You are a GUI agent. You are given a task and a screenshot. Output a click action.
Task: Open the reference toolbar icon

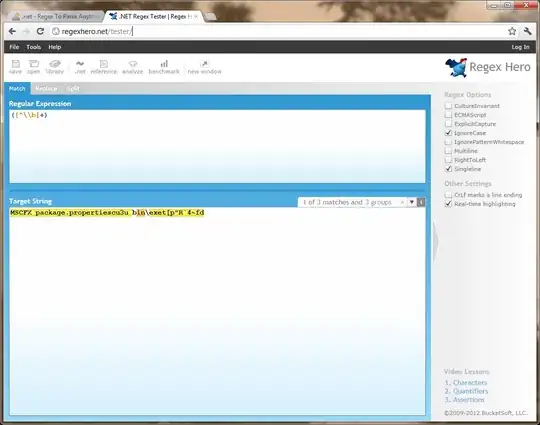[104, 67]
